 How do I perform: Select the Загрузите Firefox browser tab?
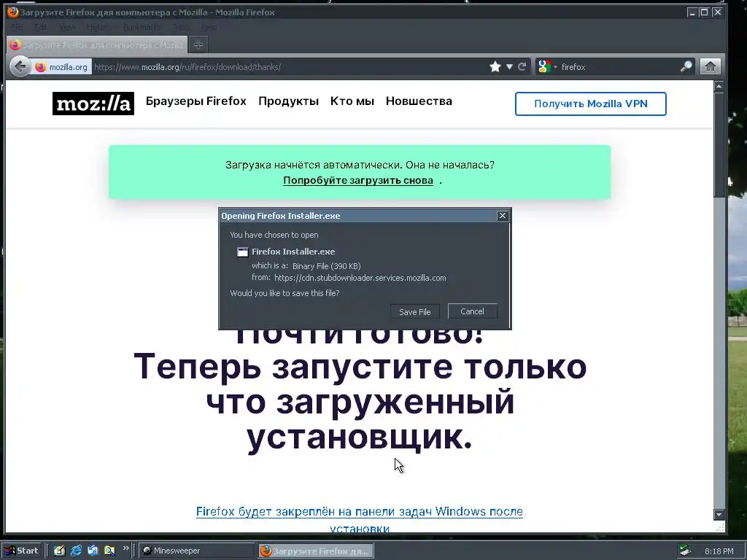point(97,44)
